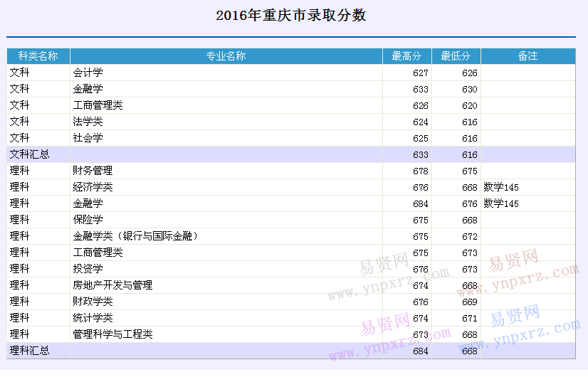Viewport: 588px width, 377px height.
Task: Select the 专业名称 column header
Action: click(226, 56)
